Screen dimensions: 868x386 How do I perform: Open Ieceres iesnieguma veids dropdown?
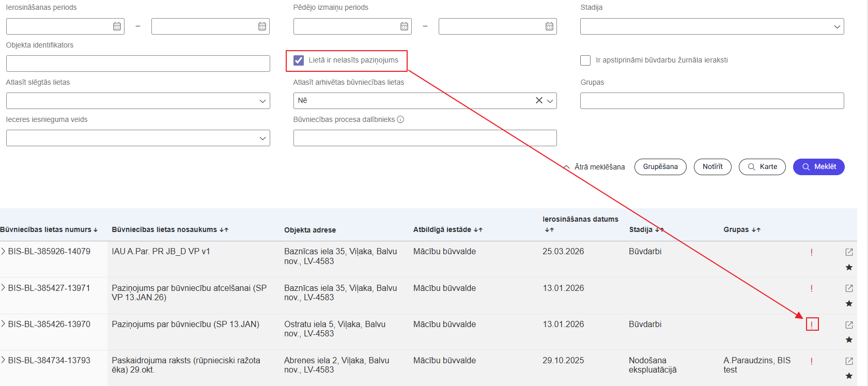tap(138, 138)
